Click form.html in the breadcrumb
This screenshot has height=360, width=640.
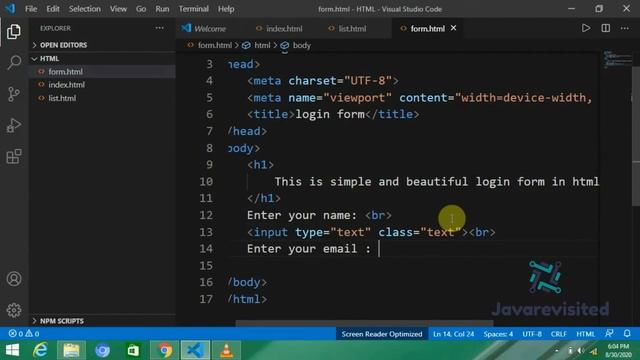[x=215, y=45]
